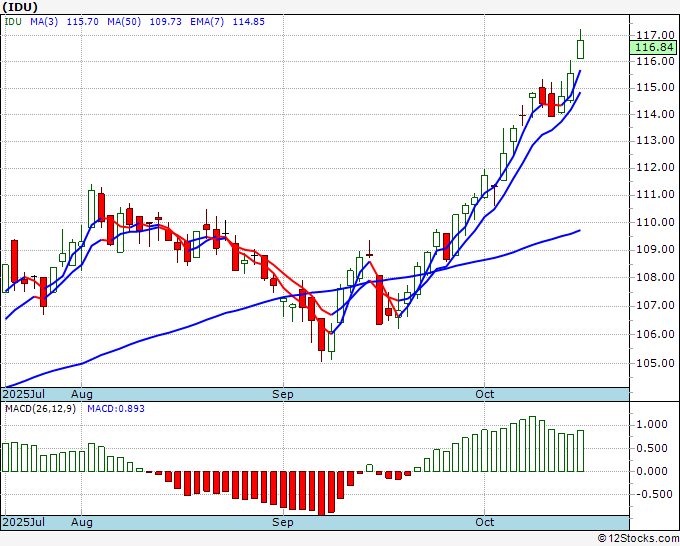
Task: Click the deepest red MACD histogram bar
Action: tap(321, 494)
